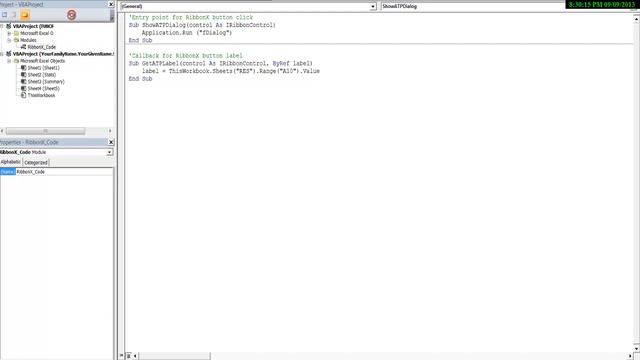Viewport: 640px width, 360px height.
Task: Collapse the first VBAProject (FUNC) node
Action: coord(2,26)
